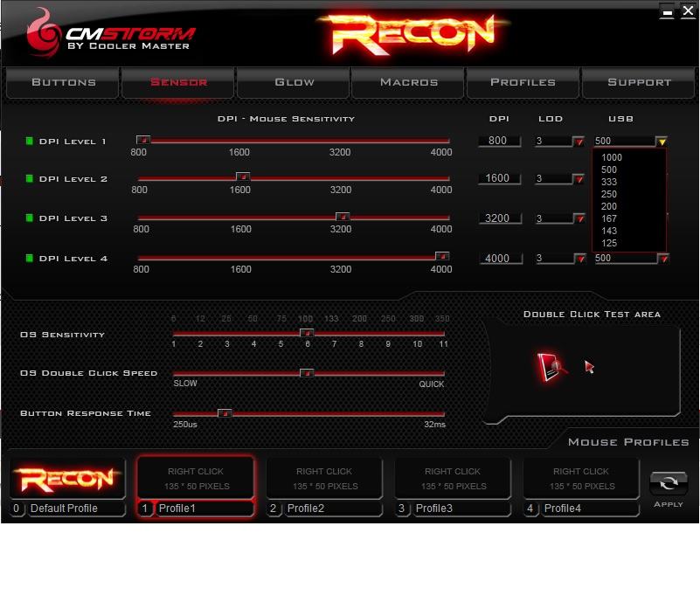Expand the LOD dropdown for DPI Level 1
Viewport: 700px width, 595px height.
point(579,142)
